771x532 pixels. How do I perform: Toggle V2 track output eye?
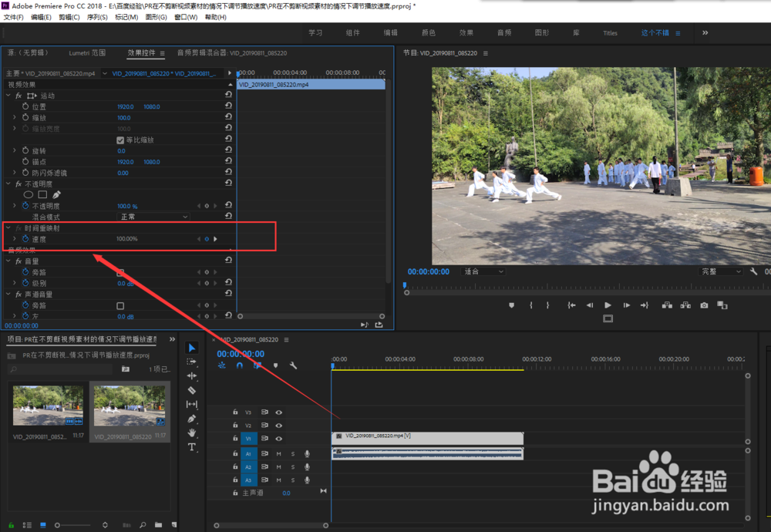click(x=279, y=426)
